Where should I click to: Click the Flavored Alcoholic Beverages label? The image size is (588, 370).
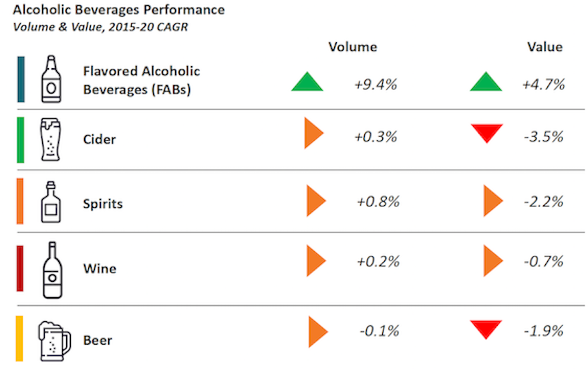[141, 80]
